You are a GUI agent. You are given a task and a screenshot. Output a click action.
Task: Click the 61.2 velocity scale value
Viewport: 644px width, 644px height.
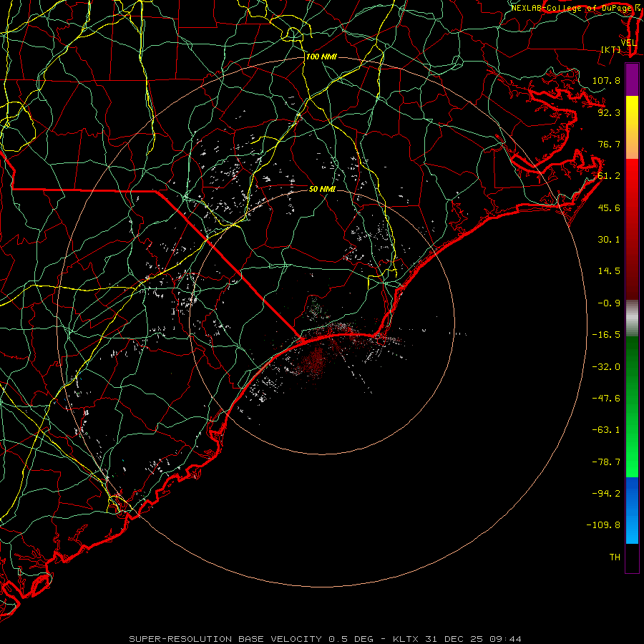609,176
